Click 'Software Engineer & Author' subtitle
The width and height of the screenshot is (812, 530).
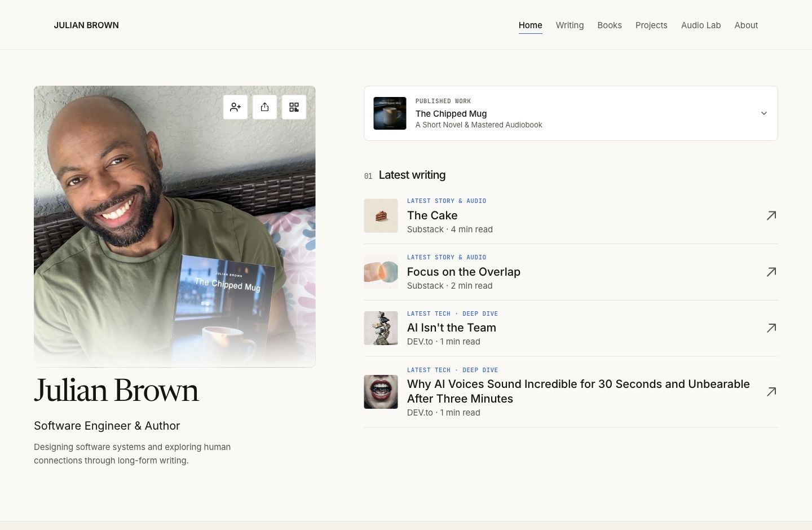coord(107,426)
